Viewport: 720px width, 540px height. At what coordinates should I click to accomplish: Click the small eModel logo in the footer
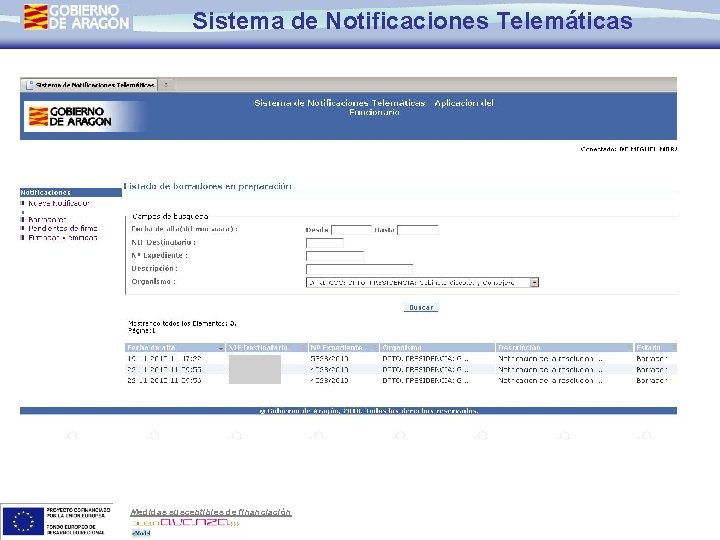click(141, 533)
